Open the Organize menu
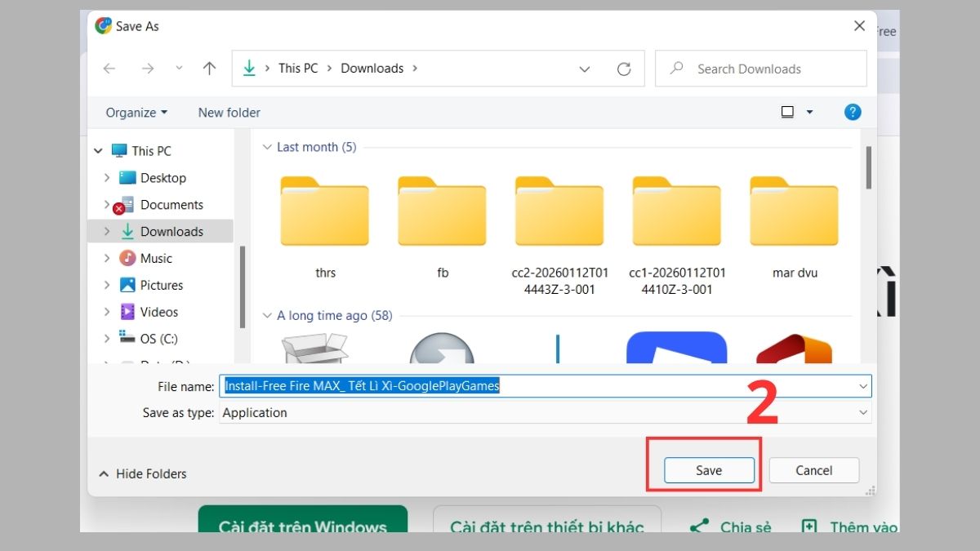The width and height of the screenshot is (980, 551). click(x=136, y=113)
